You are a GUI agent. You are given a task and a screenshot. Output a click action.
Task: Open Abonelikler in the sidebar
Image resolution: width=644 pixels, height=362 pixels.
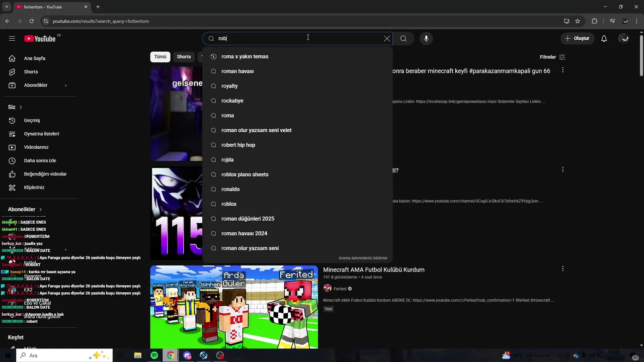38,85
